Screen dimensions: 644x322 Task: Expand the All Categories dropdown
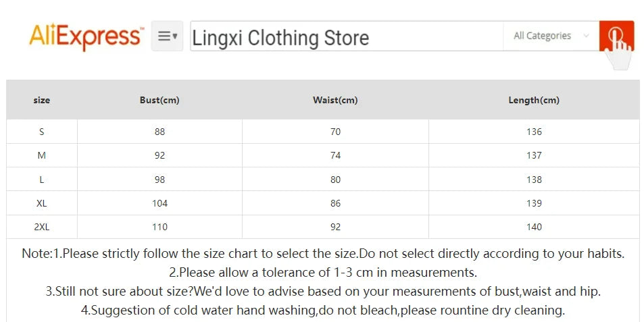(x=550, y=36)
